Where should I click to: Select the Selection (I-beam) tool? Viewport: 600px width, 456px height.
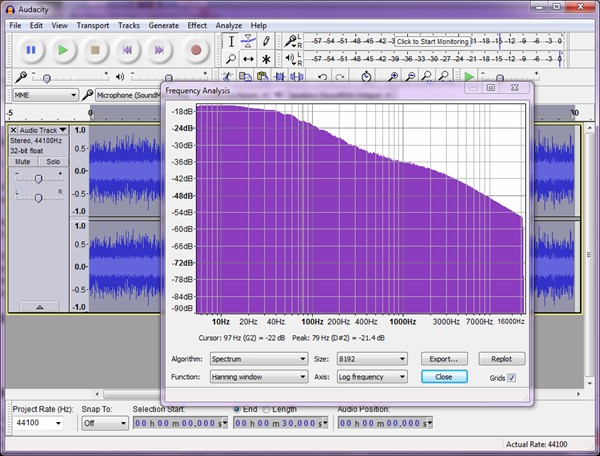point(231,41)
